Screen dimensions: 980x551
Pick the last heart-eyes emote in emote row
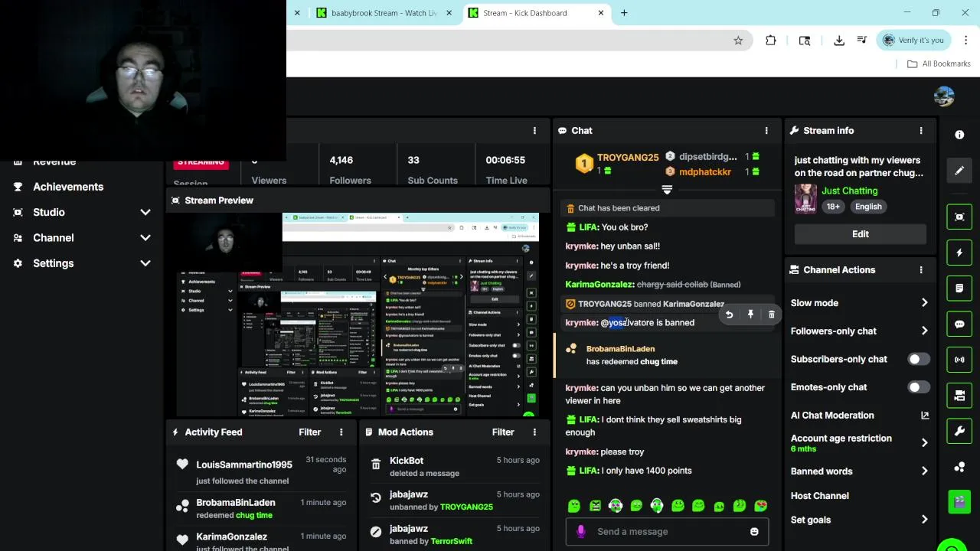click(760, 506)
